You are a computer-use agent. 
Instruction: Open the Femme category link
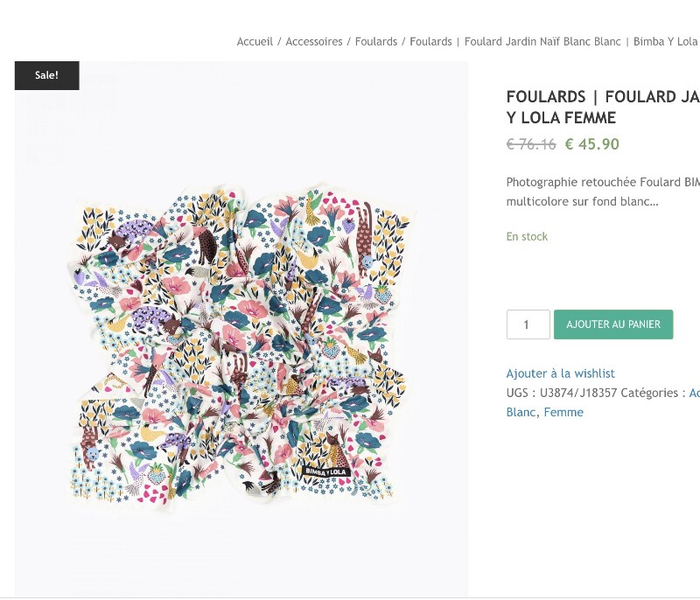(x=563, y=412)
